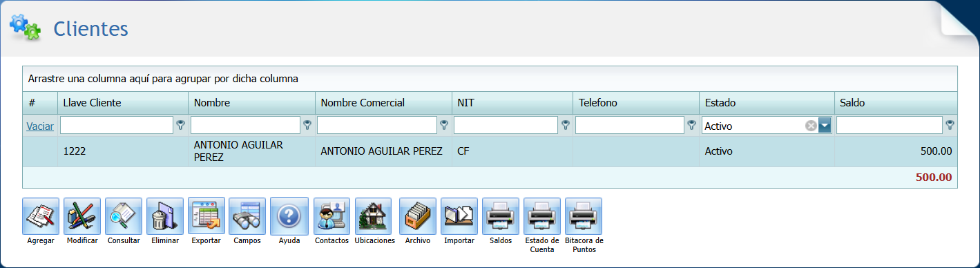Click ANTONIO AGUILAR PEREZ in Nombre Comercial column
Screen dimensions: 980x268
point(381,151)
